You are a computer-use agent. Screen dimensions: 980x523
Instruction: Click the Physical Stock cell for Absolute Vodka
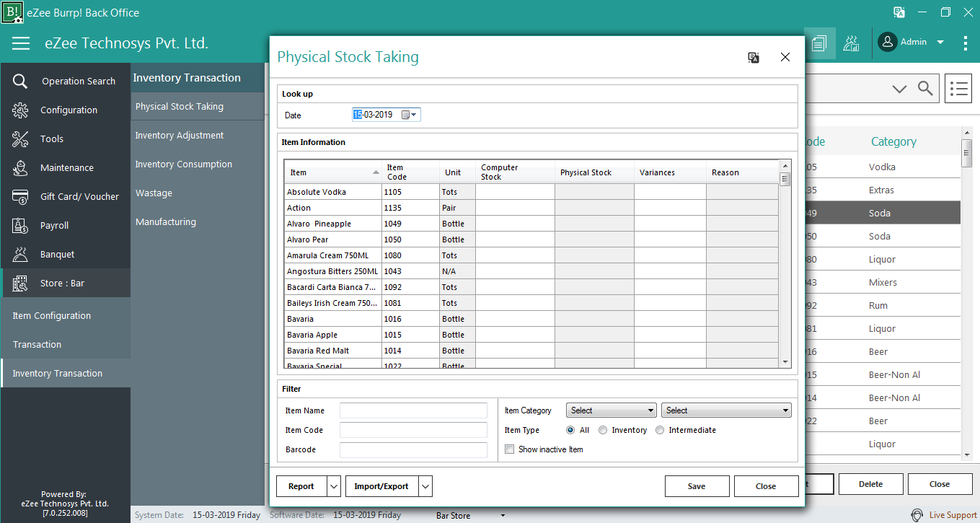594,192
